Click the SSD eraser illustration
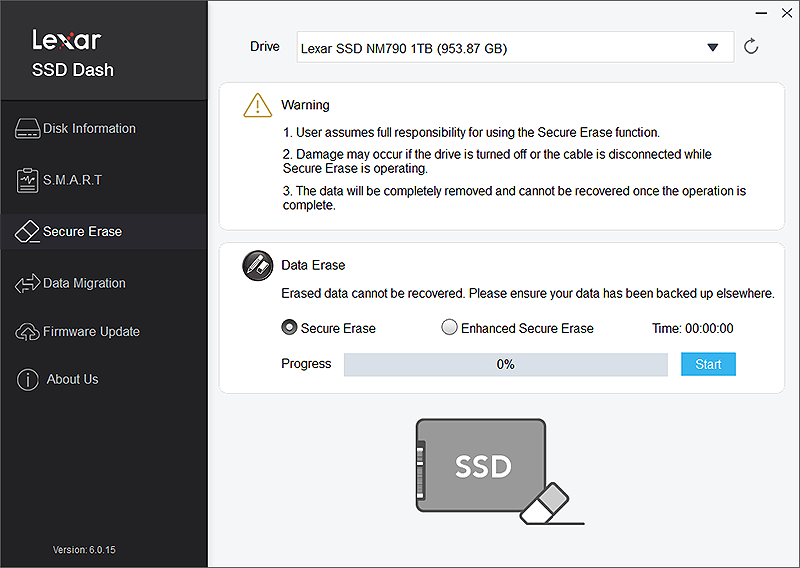This screenshot has width=800, height=568. [x=494, y=470]
